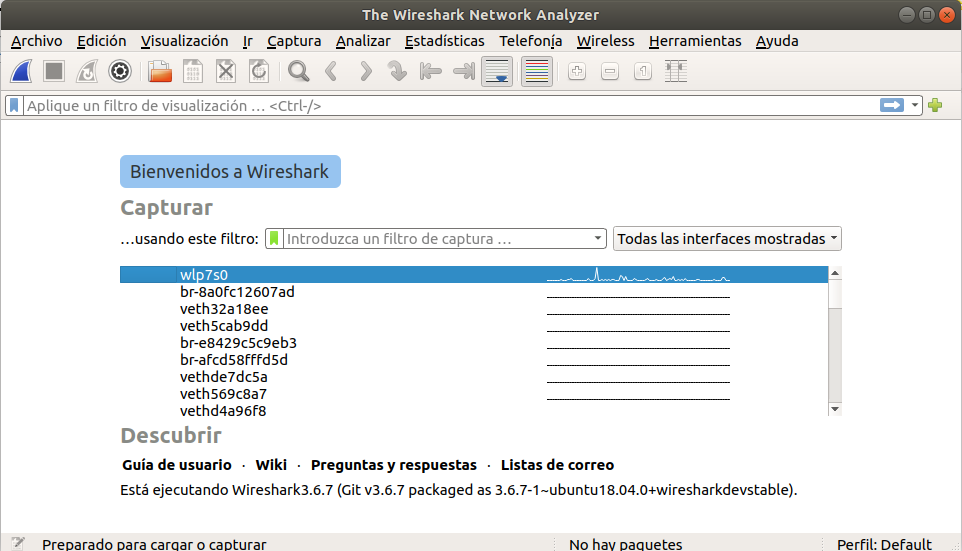The height and width of the screenshot is (551, 962).
Task: Open the Edición menu
Action: (x=101, y=41)
